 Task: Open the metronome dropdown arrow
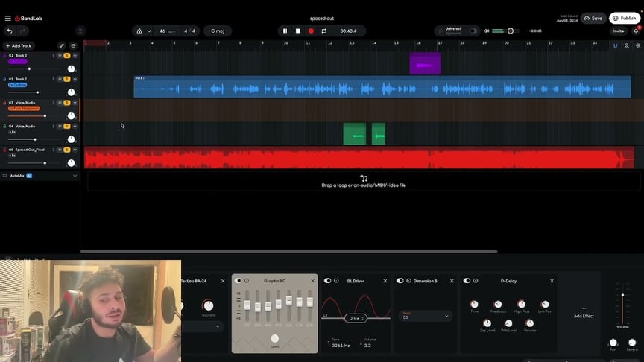click(x=149, y=31)
